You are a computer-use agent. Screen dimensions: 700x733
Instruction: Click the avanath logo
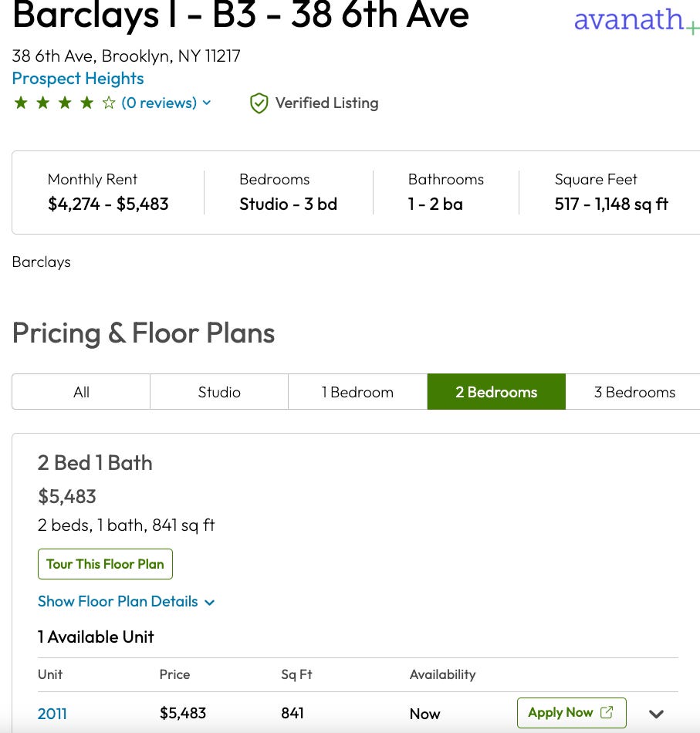click(x=637, y=19)
